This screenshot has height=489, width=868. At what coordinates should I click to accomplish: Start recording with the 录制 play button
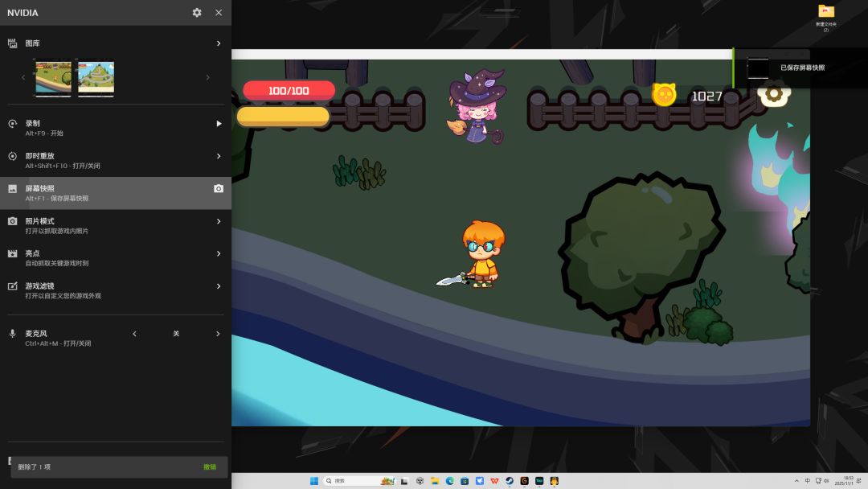click(x=219, y=124)
